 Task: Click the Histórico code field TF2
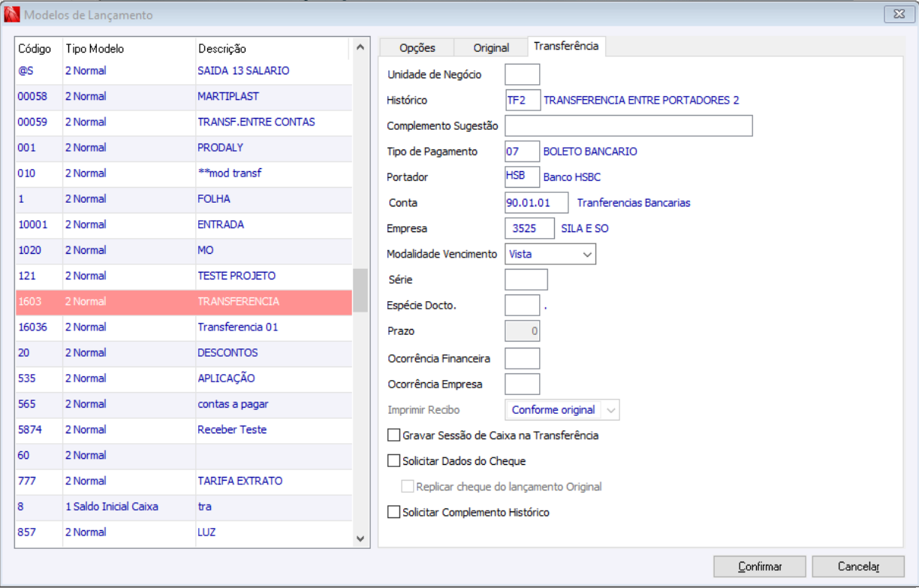click(x=523, y=100)
